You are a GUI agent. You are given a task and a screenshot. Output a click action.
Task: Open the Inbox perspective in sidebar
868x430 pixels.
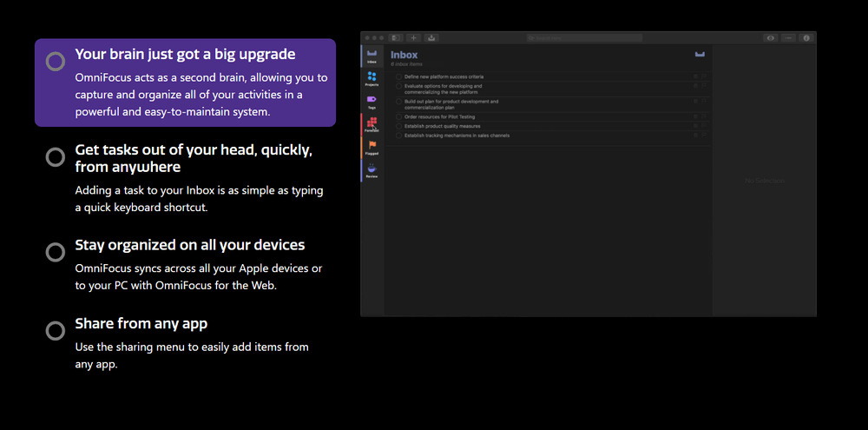click(x=372, y=56)
